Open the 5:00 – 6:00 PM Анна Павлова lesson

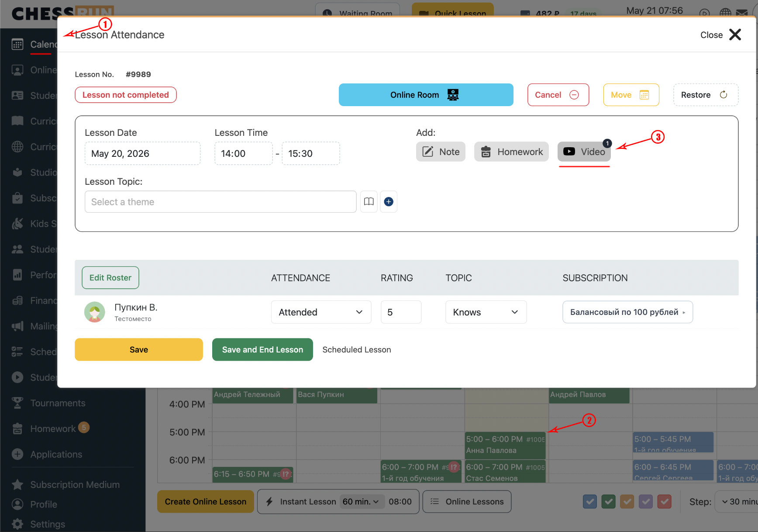coord(505,445)
